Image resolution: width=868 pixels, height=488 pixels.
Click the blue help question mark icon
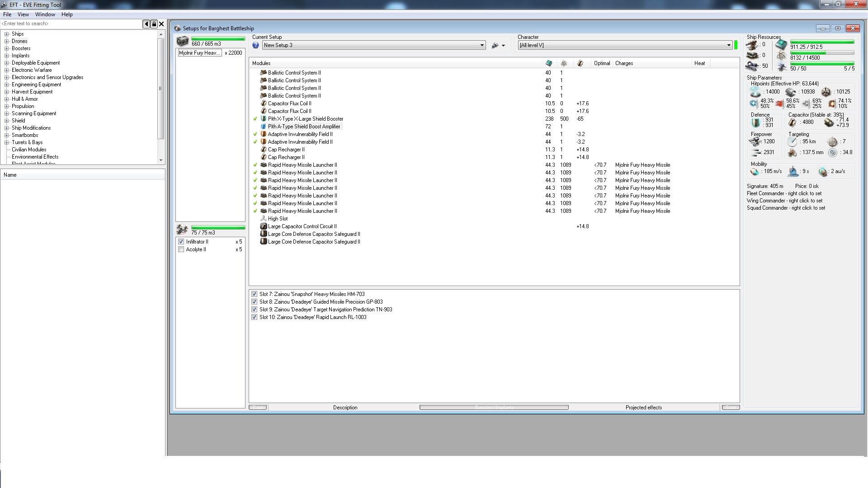click(255, 45)
